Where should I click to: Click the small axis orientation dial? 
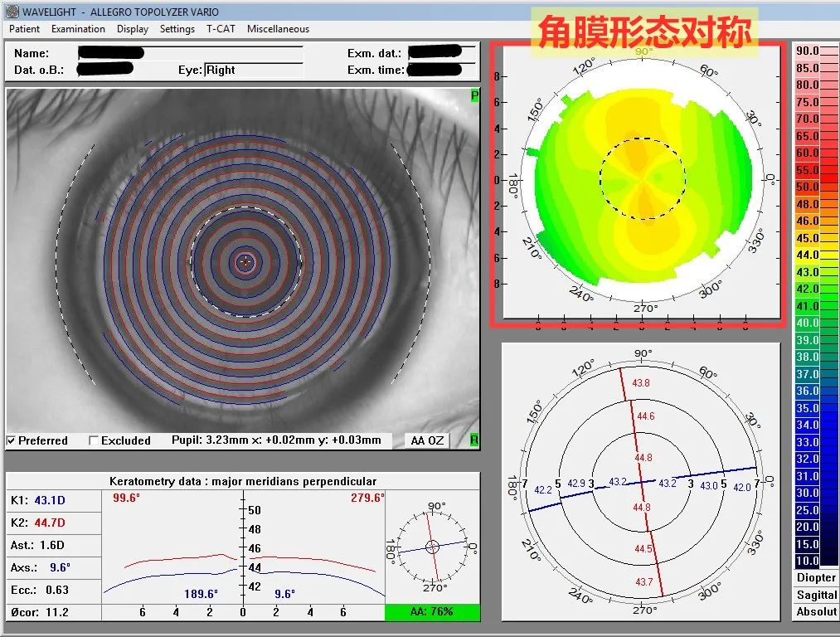click(x=432, y=547)
